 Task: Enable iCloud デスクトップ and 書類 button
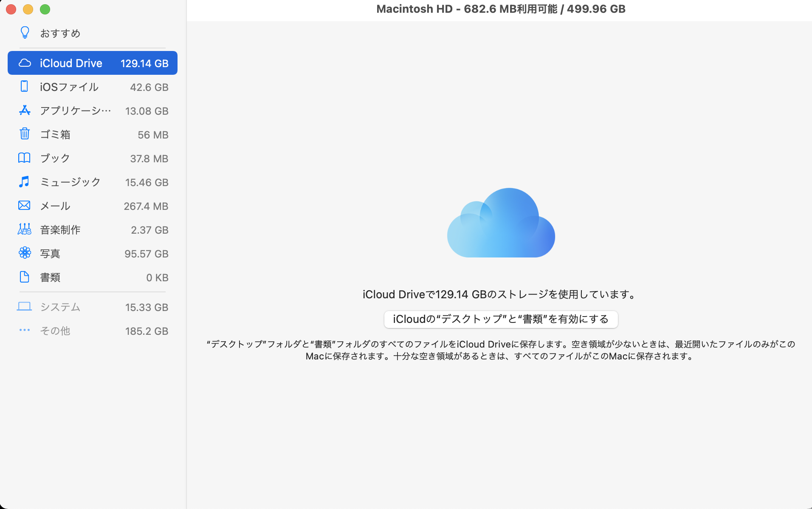[x=501, y=319]
